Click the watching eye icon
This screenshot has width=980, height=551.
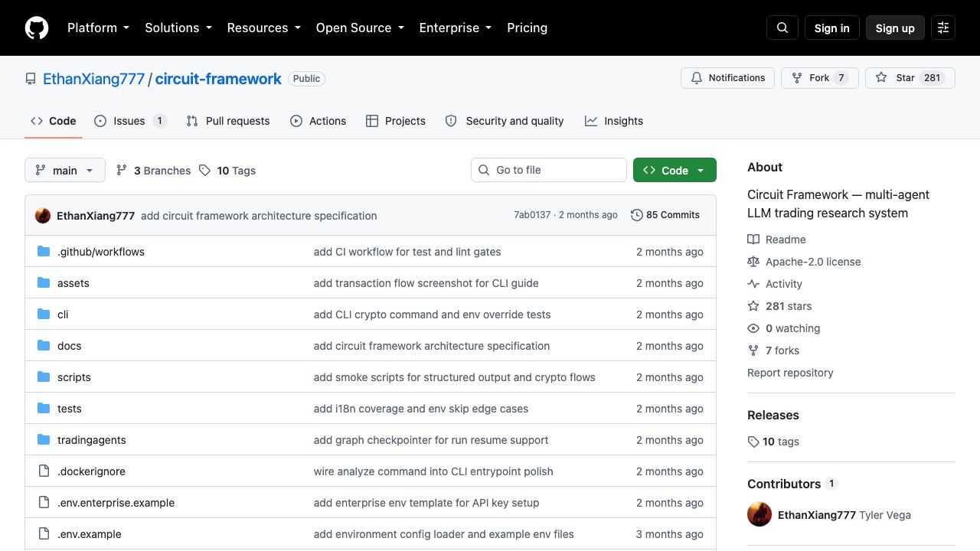tap(753, 328)
